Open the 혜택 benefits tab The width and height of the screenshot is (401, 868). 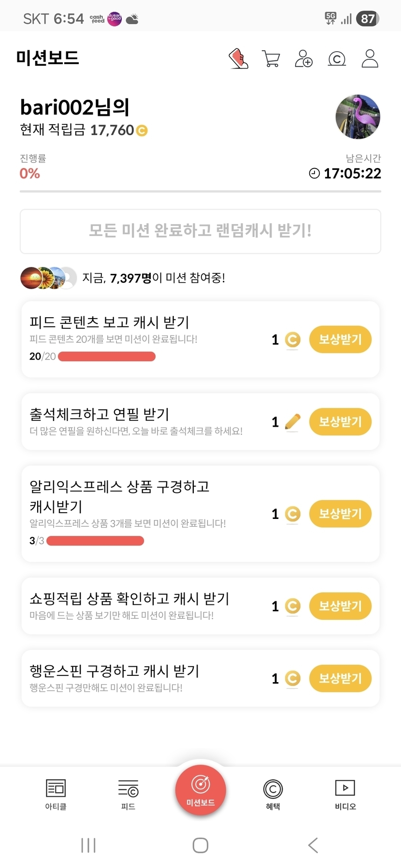coord(273,794)
